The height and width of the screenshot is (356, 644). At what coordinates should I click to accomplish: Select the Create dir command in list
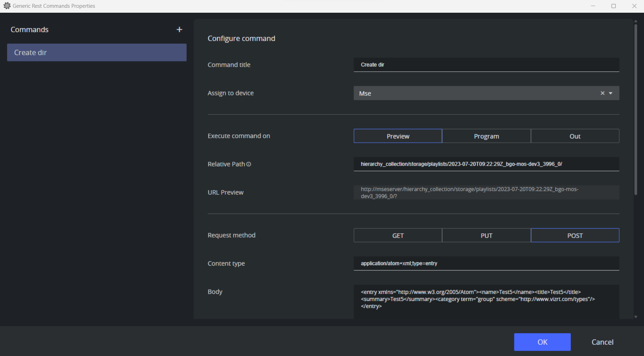[x=97, y=53]
